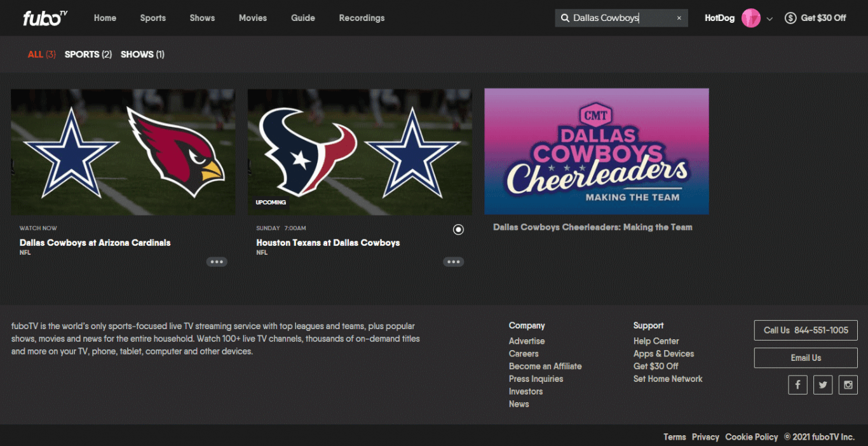Select the ALL (3) results tab

(42, 54)
